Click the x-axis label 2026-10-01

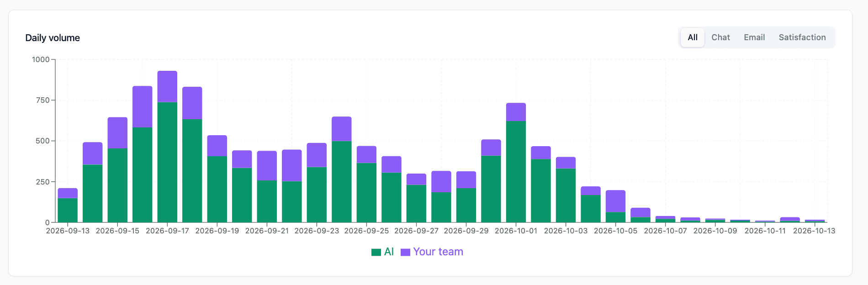click(516, 231)
